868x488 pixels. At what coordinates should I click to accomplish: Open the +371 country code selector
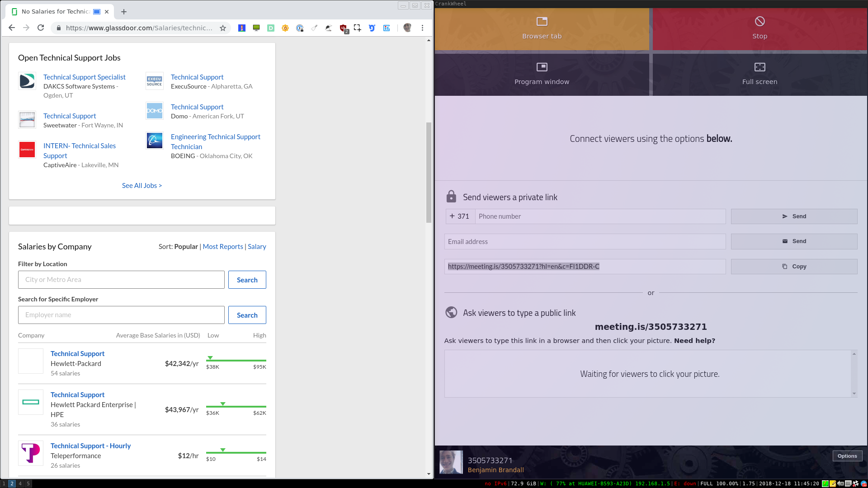pos(460,216)
